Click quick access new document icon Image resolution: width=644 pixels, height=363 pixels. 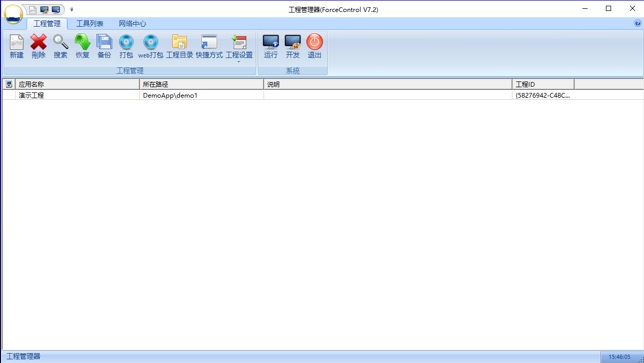tap(33, 9)
